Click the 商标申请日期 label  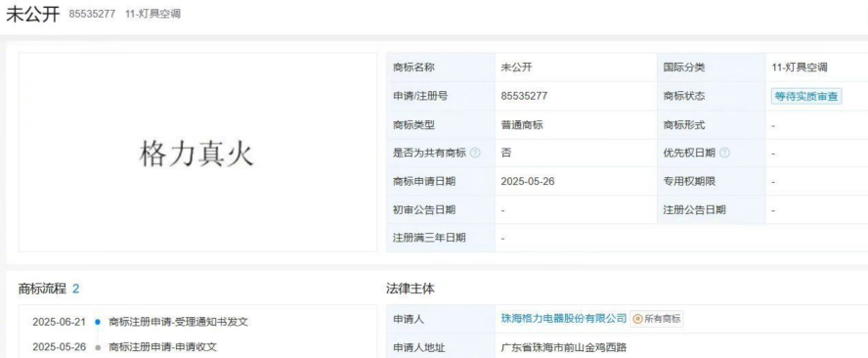click(x=424, y=181)
